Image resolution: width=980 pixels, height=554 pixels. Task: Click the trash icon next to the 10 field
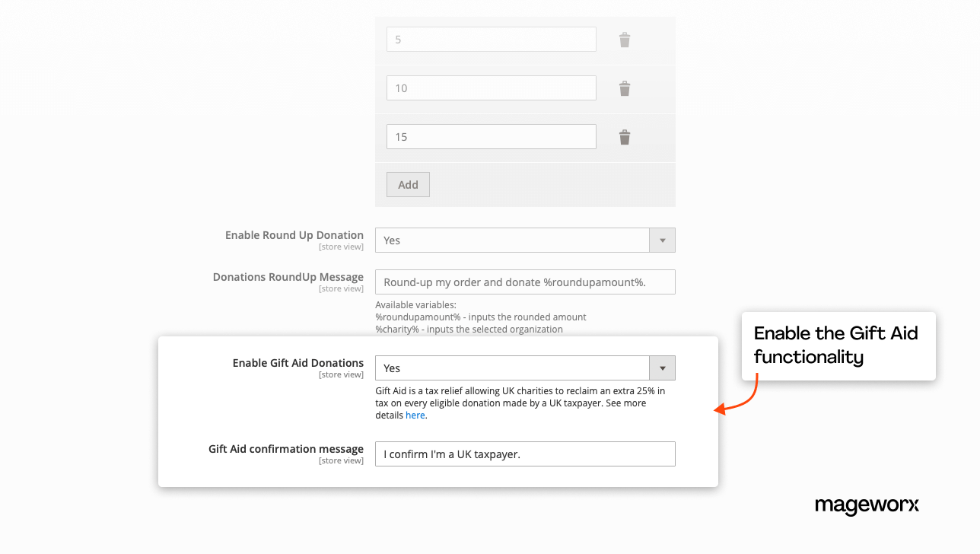624,88
